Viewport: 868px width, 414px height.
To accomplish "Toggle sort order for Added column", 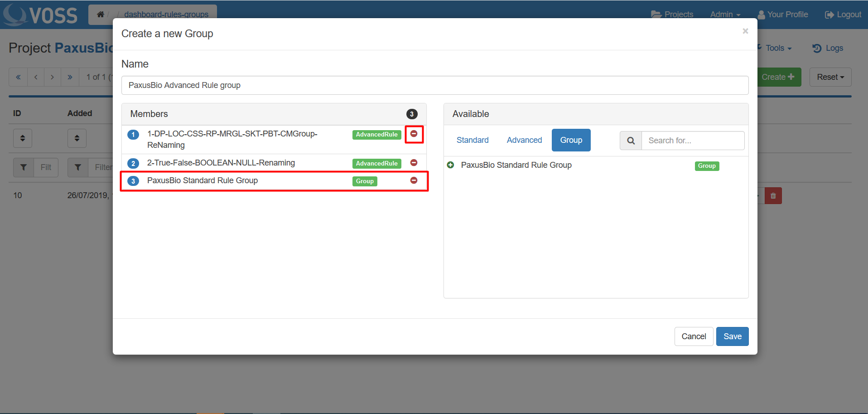I will tap(77, 138).
